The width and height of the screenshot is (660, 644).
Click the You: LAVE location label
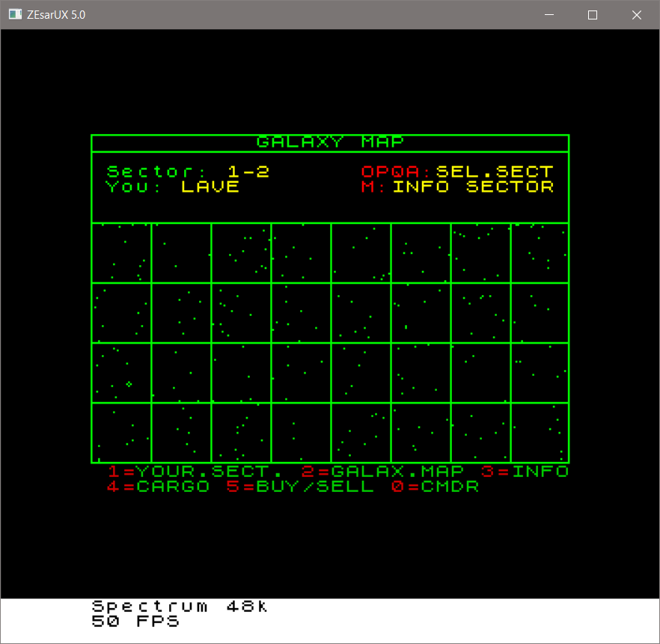point(173,186)
